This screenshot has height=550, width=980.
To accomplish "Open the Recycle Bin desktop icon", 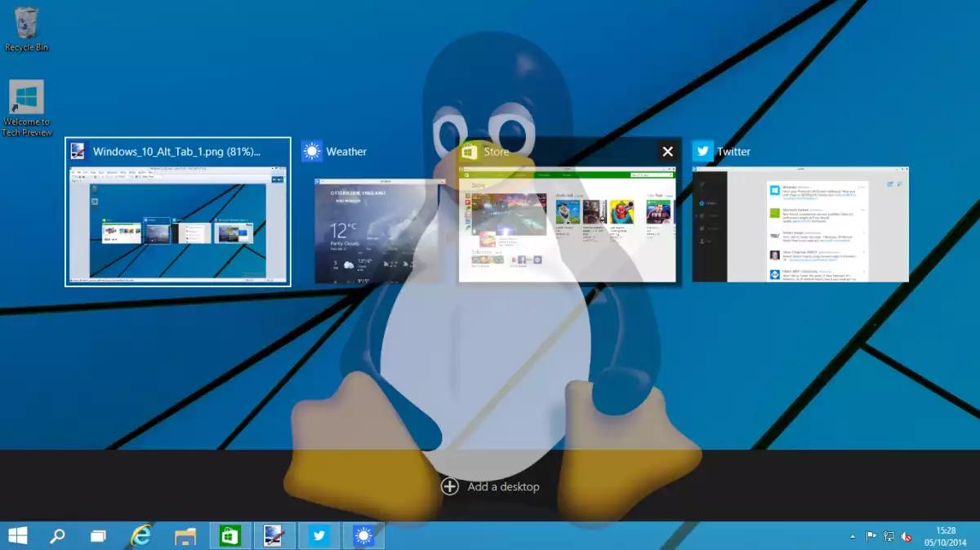I will (x=26, y=29).
